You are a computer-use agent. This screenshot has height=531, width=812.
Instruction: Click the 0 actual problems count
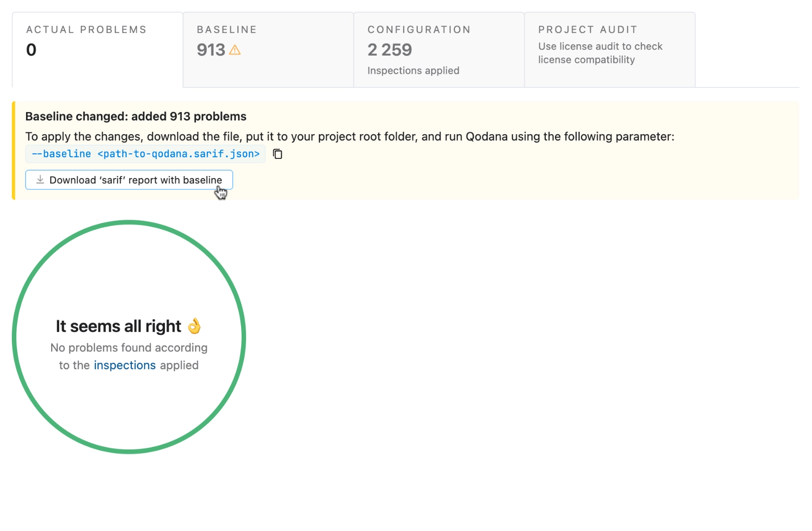pyautogui.click(x=31, y=50)
